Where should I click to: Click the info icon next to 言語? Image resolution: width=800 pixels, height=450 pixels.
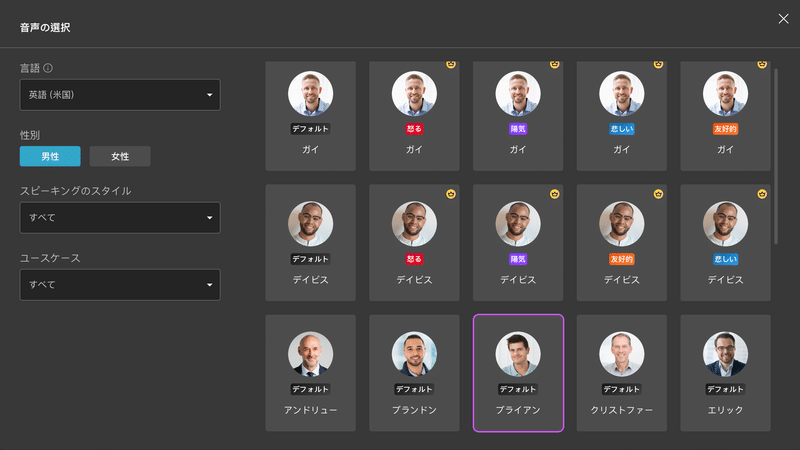48,68
